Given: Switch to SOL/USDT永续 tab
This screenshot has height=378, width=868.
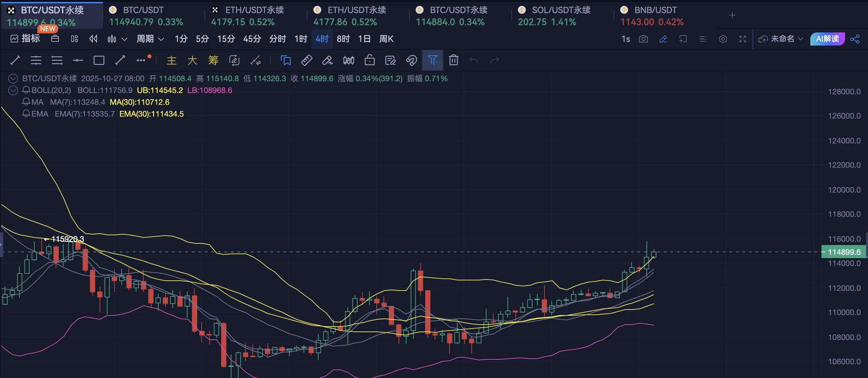Looking at the screenshot, I should click(x=555, y=15).
